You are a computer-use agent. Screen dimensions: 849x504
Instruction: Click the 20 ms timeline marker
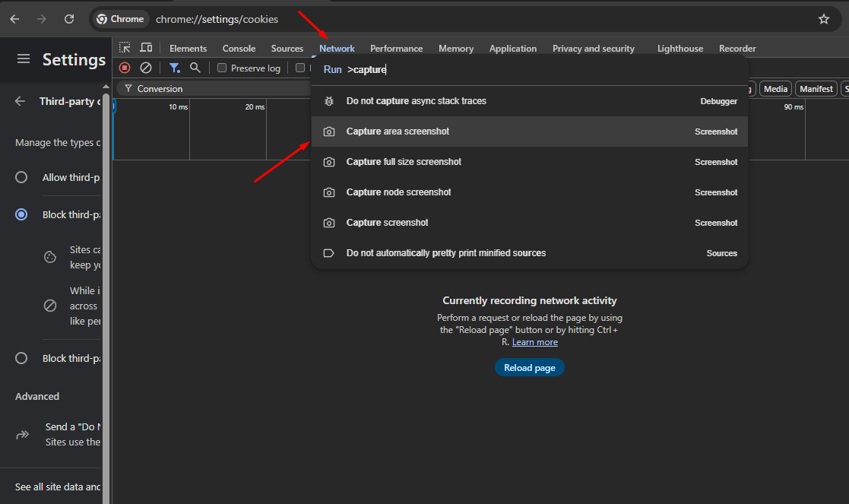point(255,106)
